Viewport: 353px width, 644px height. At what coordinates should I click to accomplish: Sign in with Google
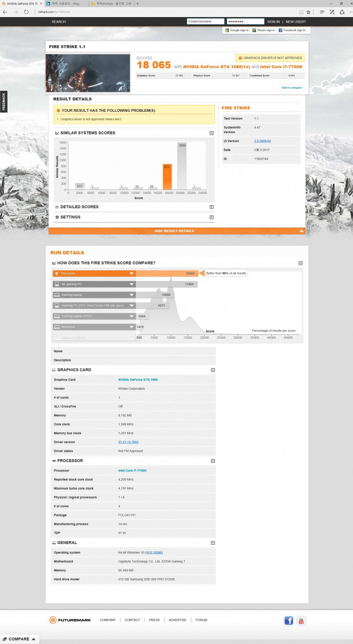coord(236,30)
